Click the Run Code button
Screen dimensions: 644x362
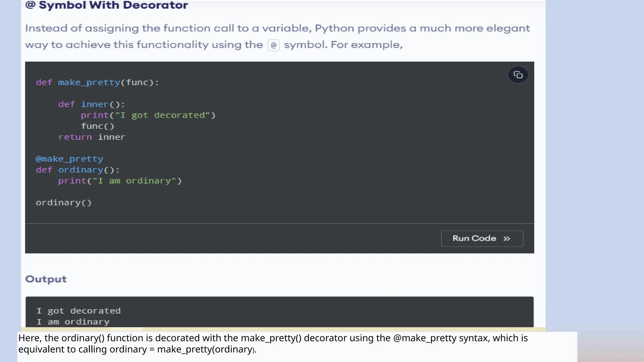pyautogui.click(x=482, y=239)
